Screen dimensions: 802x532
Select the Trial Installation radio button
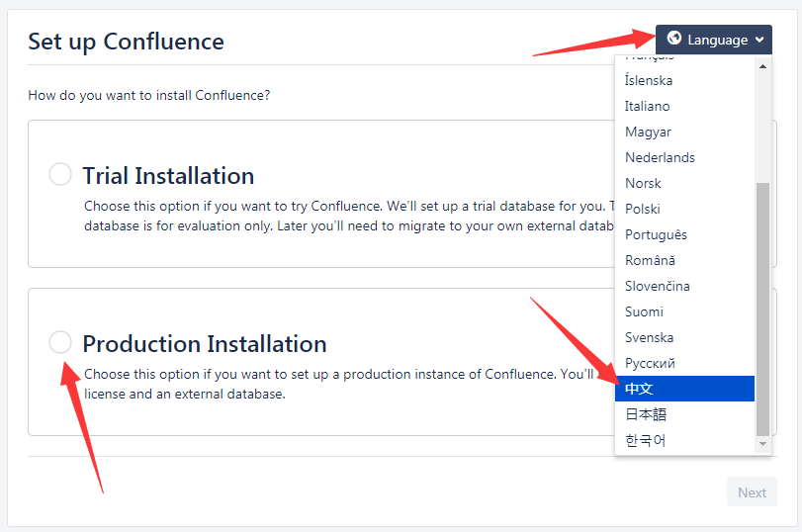60,174
